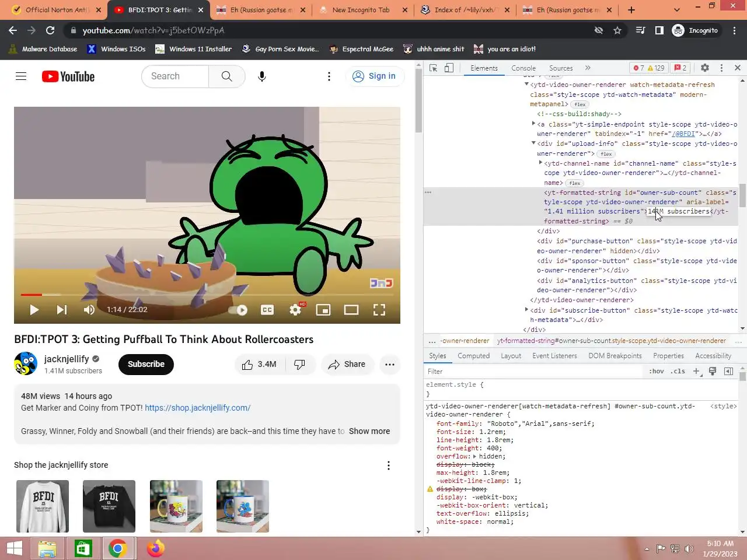Toggle the autoplay switch in player
Screen dimensions: 747x560
tap(238, 310)
